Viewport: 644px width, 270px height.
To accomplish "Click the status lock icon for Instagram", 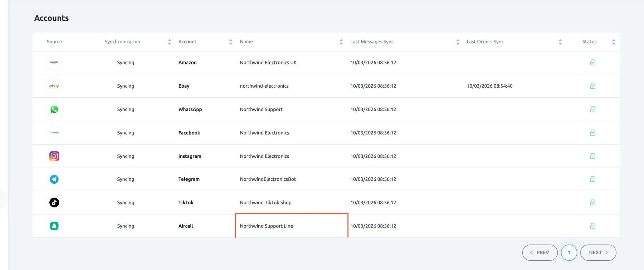I will pos(592,156).
